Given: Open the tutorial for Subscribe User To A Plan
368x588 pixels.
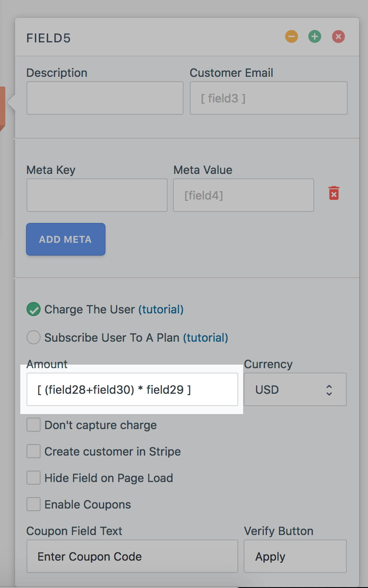Looking at the screenshot, I should 206,337.
